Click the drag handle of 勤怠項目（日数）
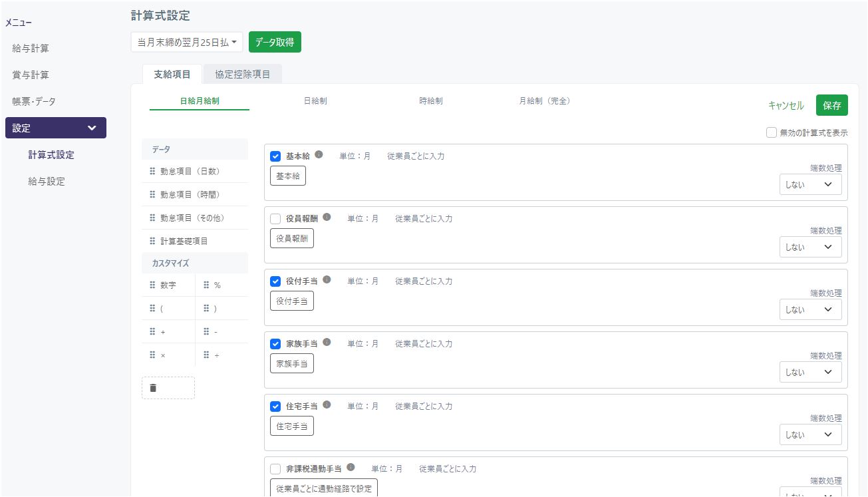The width and height of the screenshot is (868, 497). pos(152,171)
